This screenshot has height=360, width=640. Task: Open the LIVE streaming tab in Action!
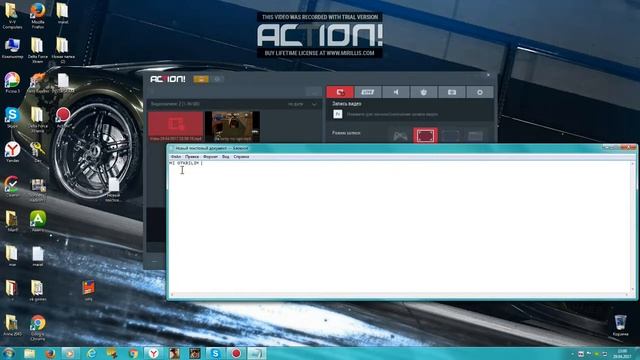point(368,92)
